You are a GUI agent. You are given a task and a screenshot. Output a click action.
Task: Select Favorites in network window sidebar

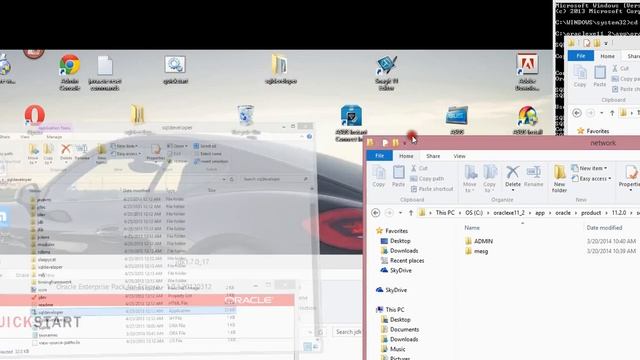click(x=392, y=231)
